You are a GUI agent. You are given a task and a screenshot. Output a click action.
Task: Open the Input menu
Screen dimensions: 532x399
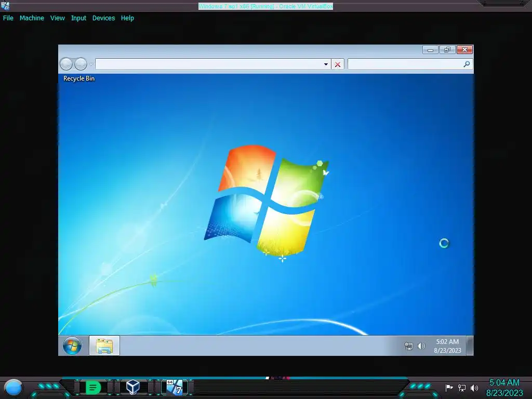click(78, 18)
